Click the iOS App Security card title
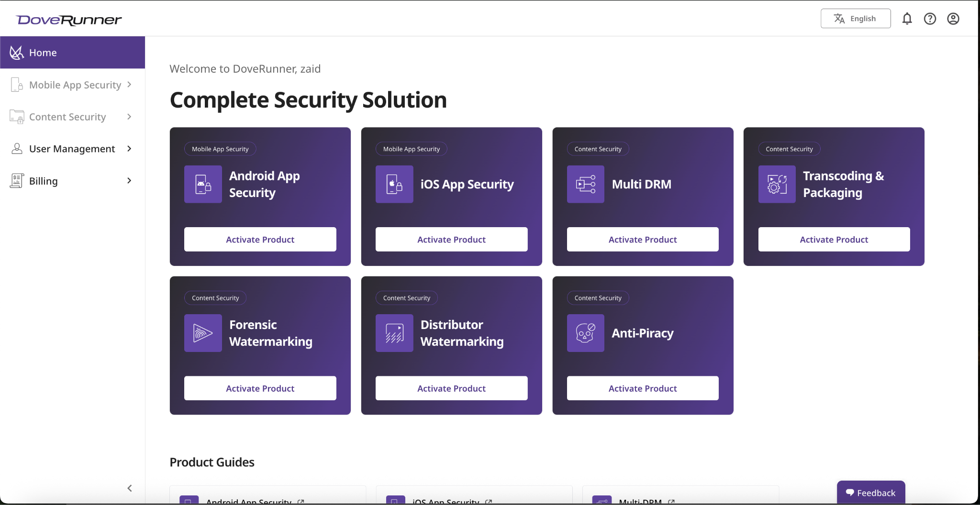This screenshot has height=505, width=980. [467, 184]
